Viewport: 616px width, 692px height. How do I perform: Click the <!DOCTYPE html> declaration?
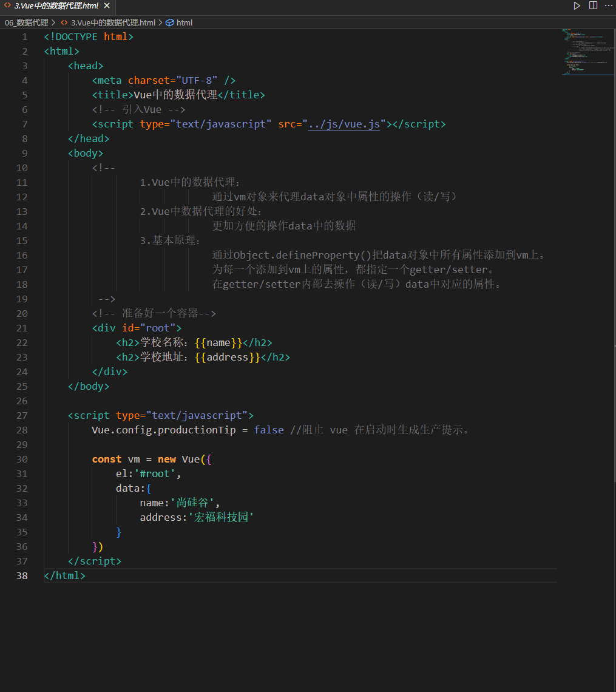click(88, 36)
